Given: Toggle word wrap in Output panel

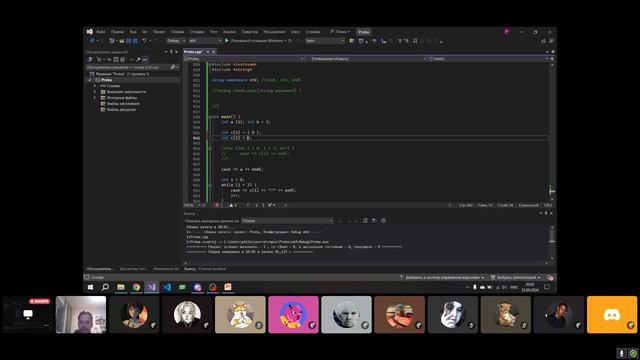Looking at the screenshot, I should pyautogui.click(x=374, y=221).
